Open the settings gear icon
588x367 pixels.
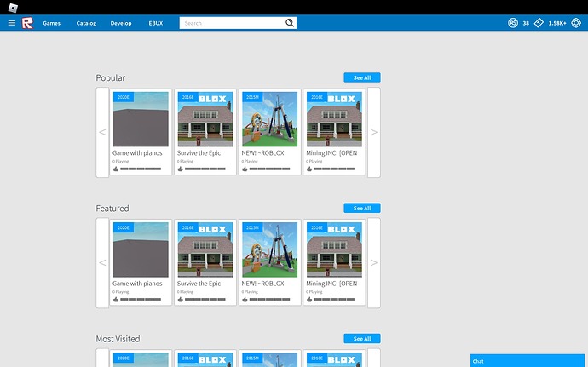pyautogui.click(x=576, y=23)
